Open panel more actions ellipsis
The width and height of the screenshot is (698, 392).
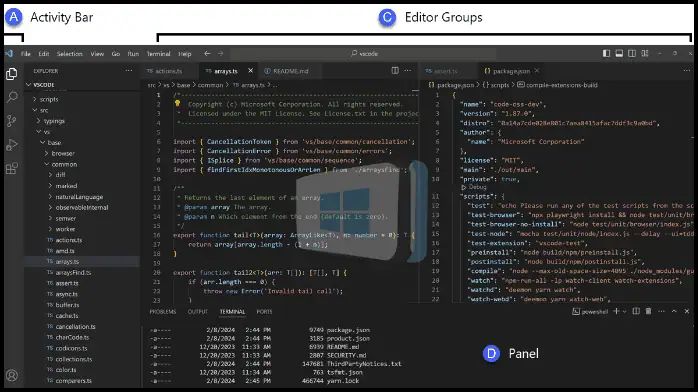(x=661, y=311)
